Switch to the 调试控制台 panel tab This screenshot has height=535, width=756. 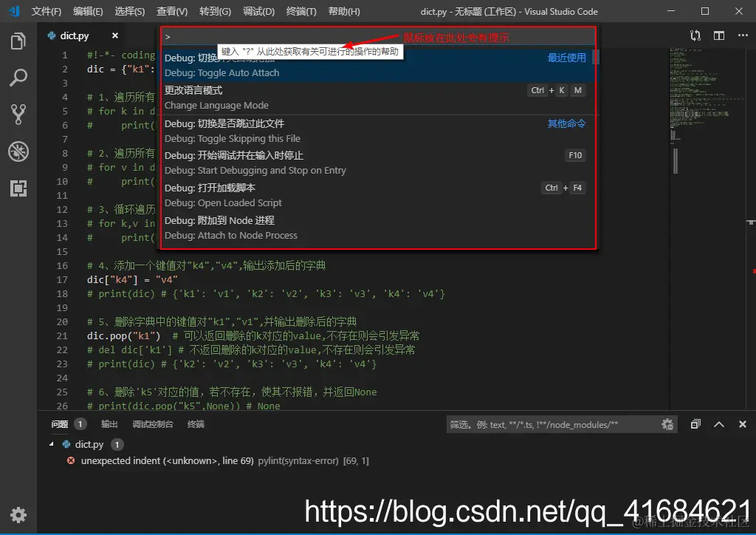click(x=153, y=424)
